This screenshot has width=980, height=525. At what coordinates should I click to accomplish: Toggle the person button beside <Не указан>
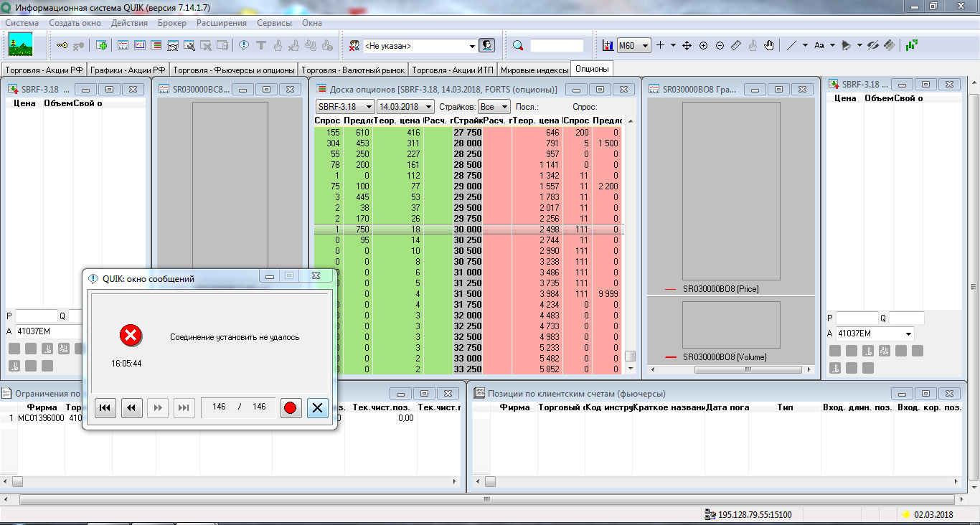pyautogui.click(x=487, y=45)
